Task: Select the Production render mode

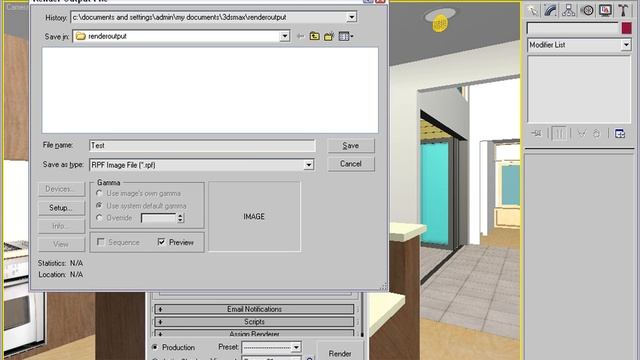Action: (155, 347)
